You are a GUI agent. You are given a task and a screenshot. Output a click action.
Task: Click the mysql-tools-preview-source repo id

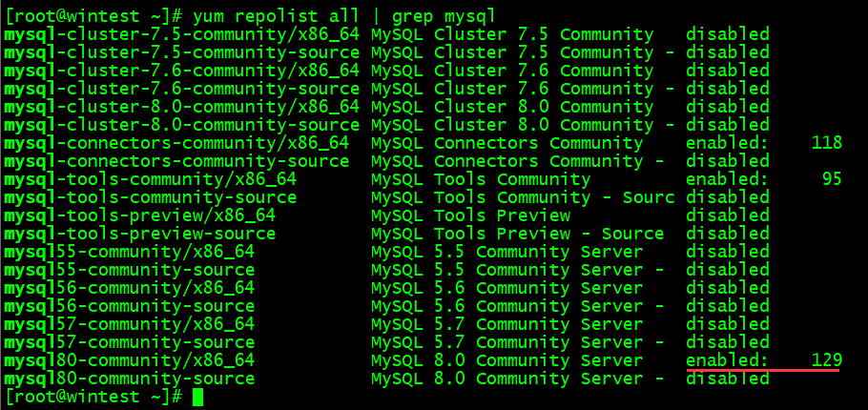tap(140, 234)
